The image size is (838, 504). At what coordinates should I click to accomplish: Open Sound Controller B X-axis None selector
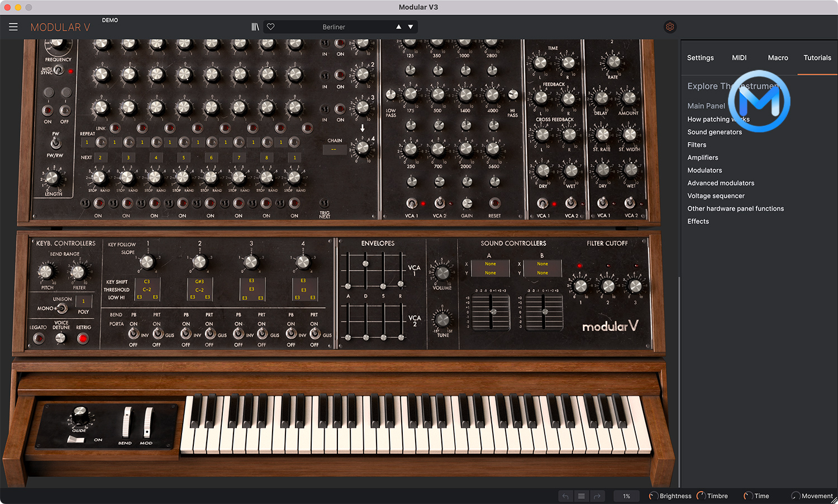tap(542, 264)
